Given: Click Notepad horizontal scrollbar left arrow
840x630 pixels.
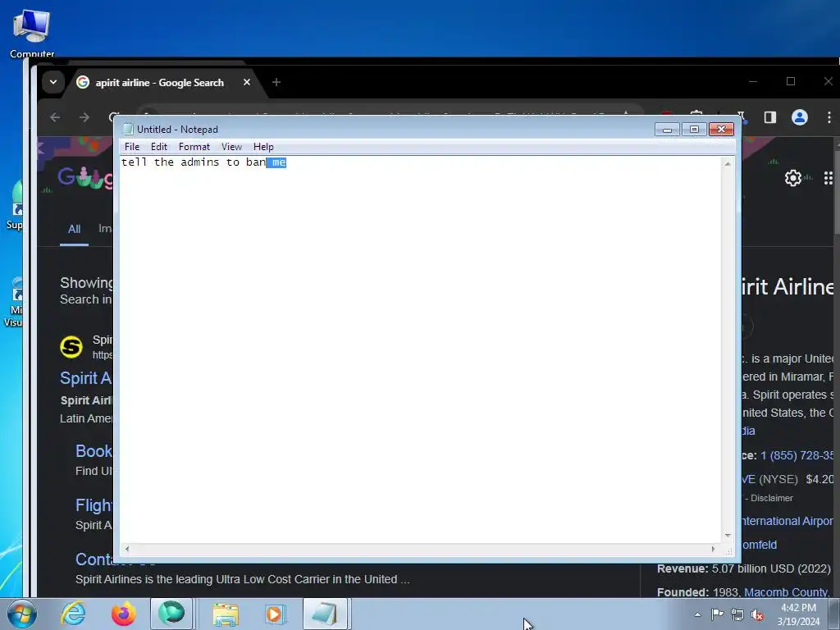Looking at the screenshot, I should point(127,549).
